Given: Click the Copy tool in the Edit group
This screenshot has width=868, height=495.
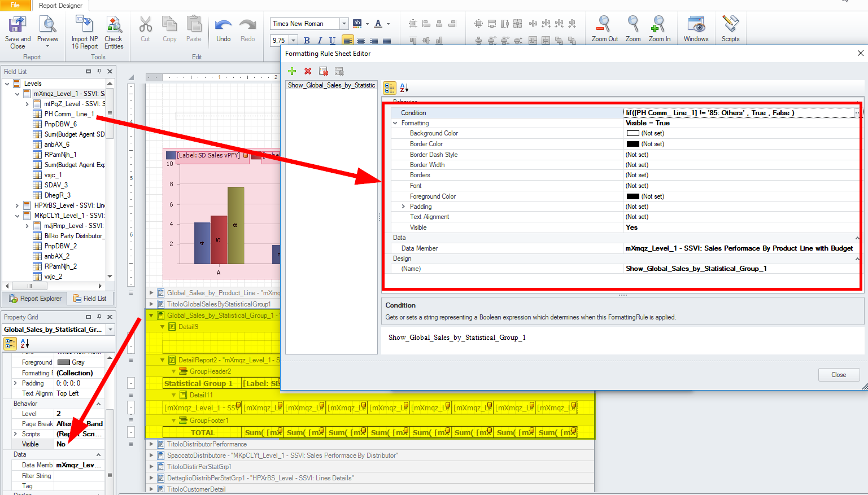Looking at the screenshot, I should coord(169,28).
